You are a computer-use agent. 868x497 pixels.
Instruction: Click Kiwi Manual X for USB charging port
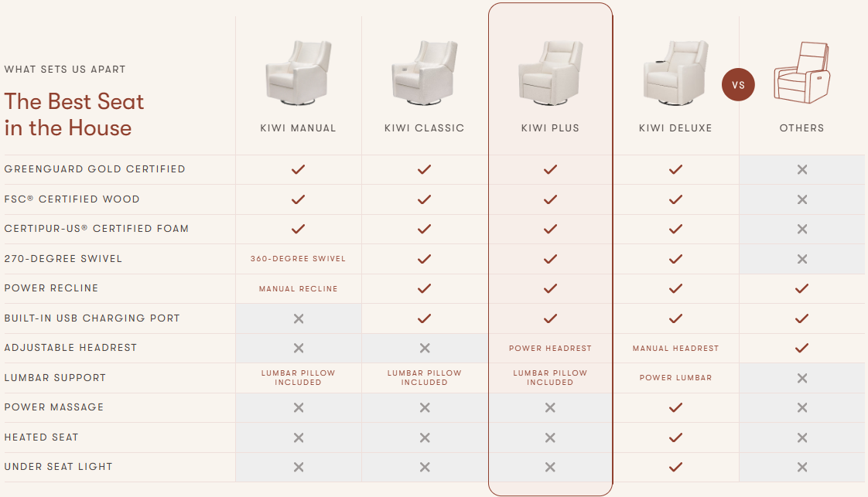[x=299, y=318]
